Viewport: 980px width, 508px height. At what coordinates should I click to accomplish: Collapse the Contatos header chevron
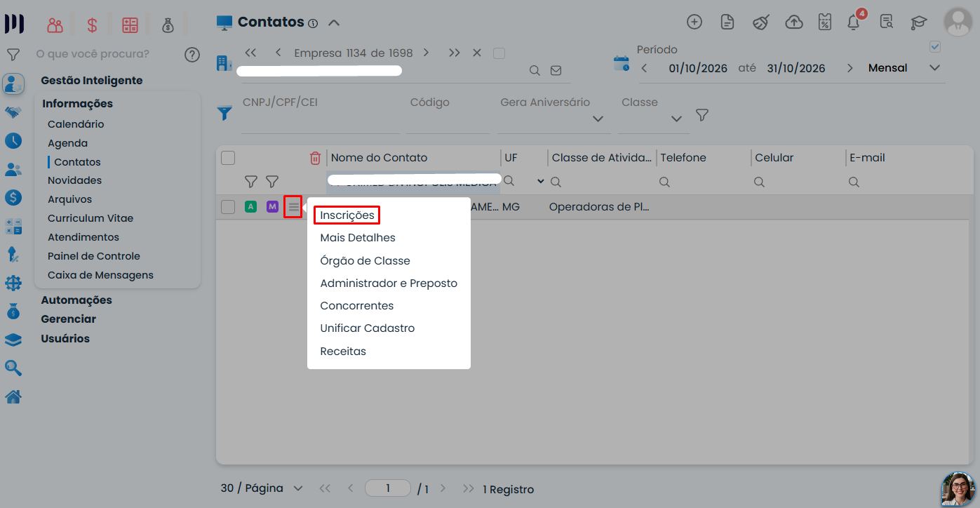(x=334, y=22)
